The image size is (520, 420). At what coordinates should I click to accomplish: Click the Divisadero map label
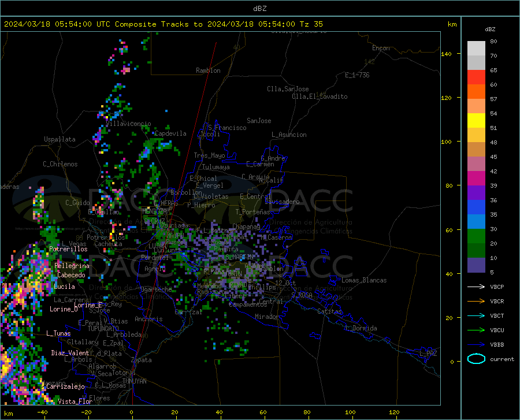click(282, 202)
